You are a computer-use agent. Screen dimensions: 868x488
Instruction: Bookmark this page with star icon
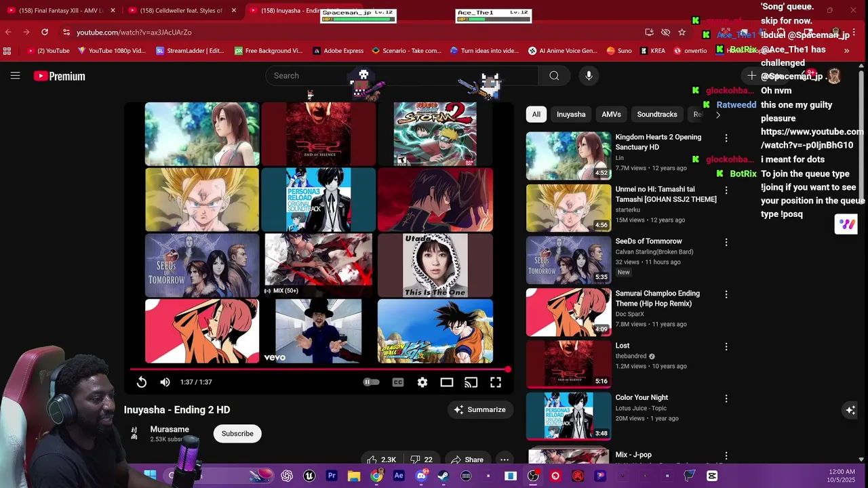pos(682,32)
